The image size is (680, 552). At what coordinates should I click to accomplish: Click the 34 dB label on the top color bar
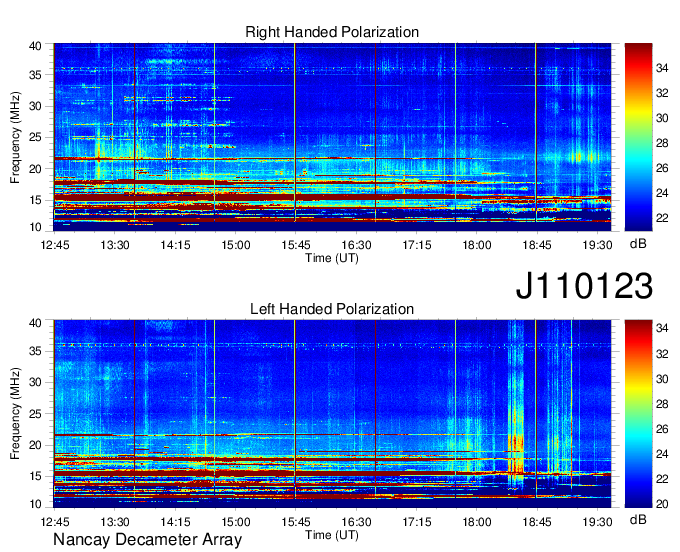point(662,68)
